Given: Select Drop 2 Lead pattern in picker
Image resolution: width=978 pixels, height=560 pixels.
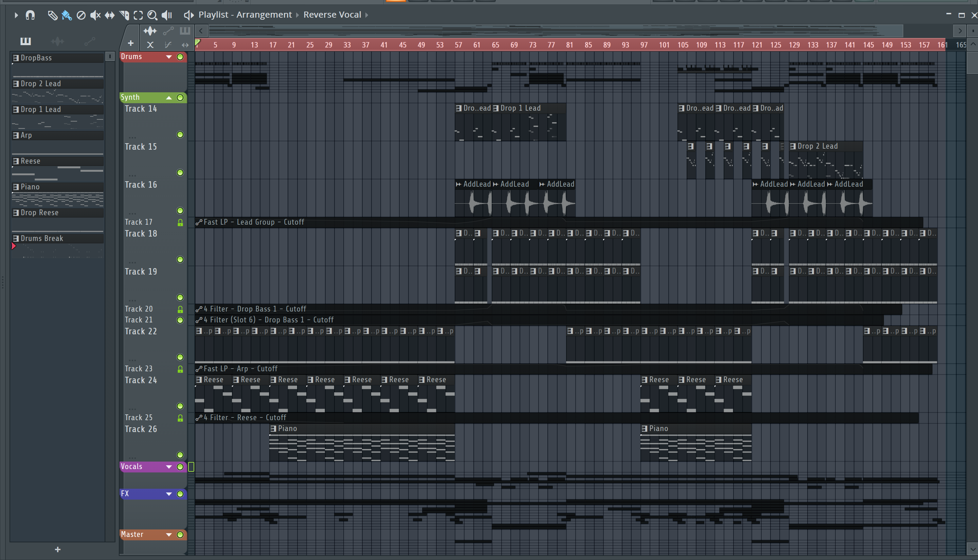Looking at the screenshot, I should coord(58,83).
